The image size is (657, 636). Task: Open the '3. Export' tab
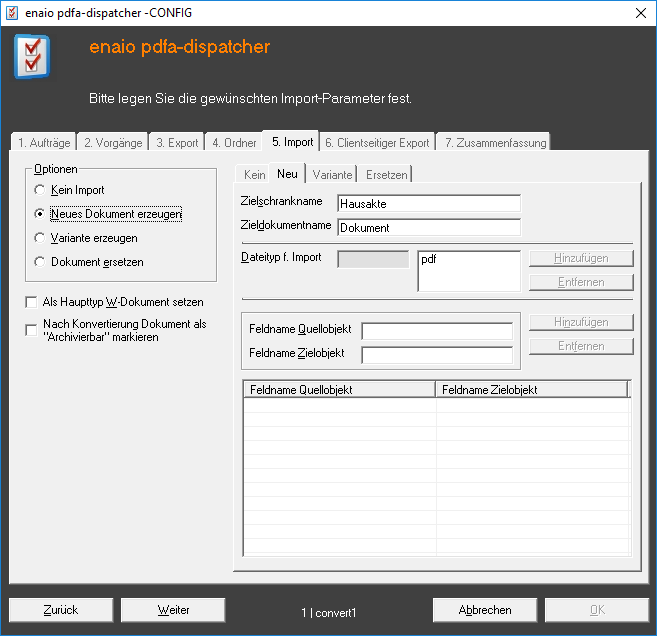[177, 143]
